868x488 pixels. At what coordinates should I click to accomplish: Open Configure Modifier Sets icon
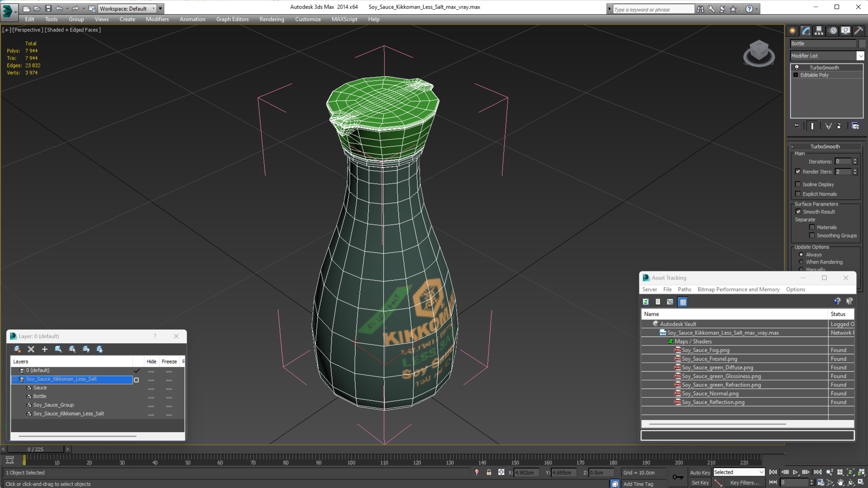pos(855,126)
